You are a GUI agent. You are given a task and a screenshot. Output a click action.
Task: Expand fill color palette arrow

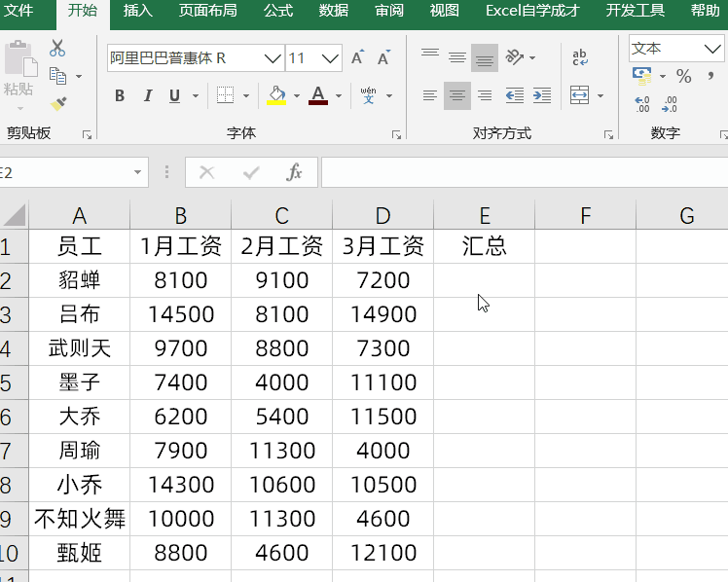(297, 96)
